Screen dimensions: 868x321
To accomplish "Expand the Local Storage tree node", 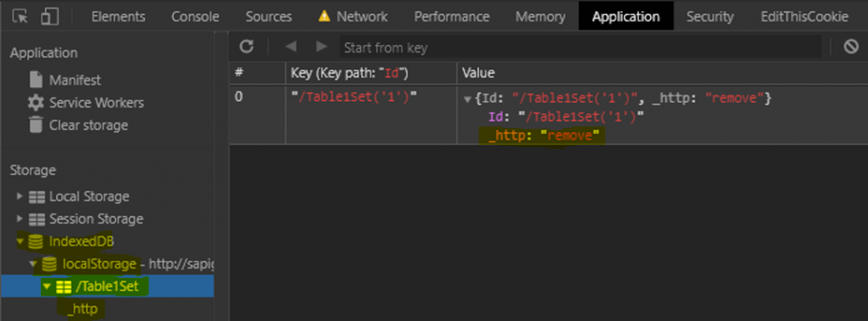I will point(20,196).
